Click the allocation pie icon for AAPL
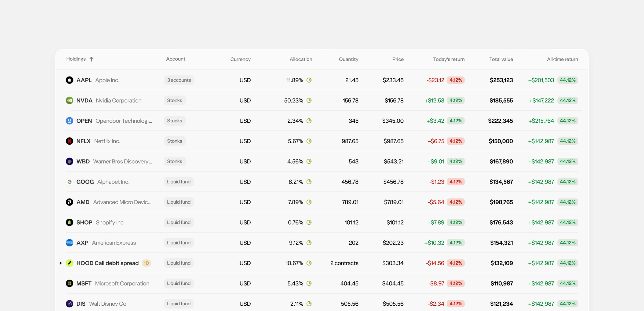This screenshot has height=311, width=644. (309, 80)
